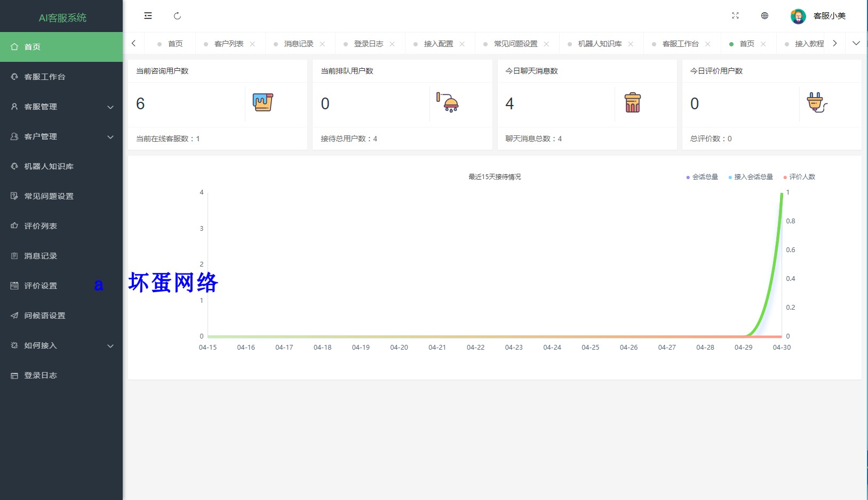Toggle 接入会话总量 series in chart legend
The image size is (868, 500).
click(751, 177)
